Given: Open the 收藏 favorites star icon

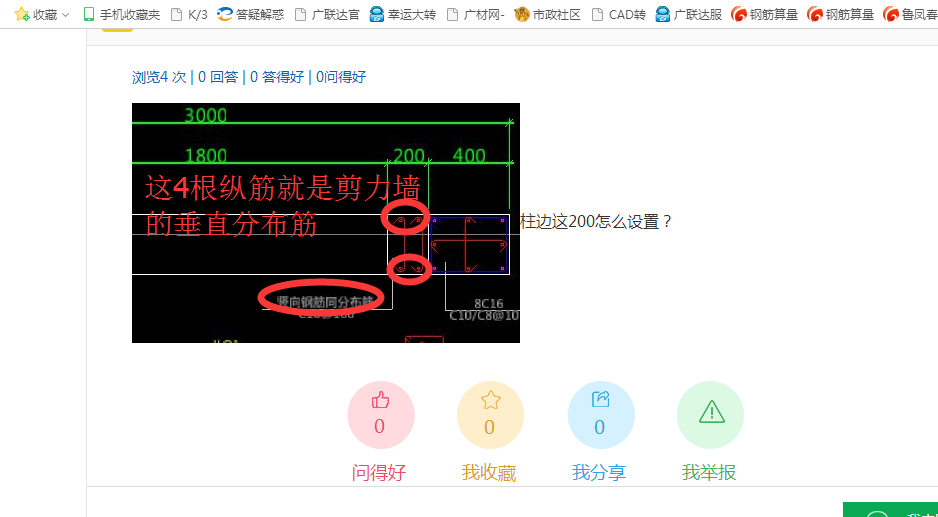Looking at the screenshot, I should [22, 14].
